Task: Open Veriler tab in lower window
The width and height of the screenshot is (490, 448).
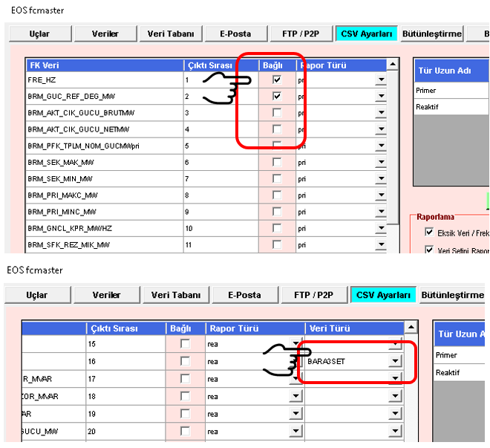Action: coord(107,295)
